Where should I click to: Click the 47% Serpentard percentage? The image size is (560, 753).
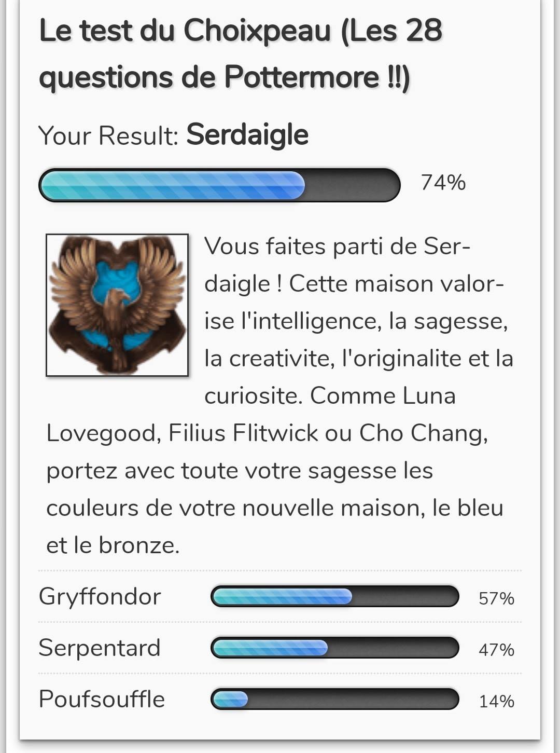[496, 650]
